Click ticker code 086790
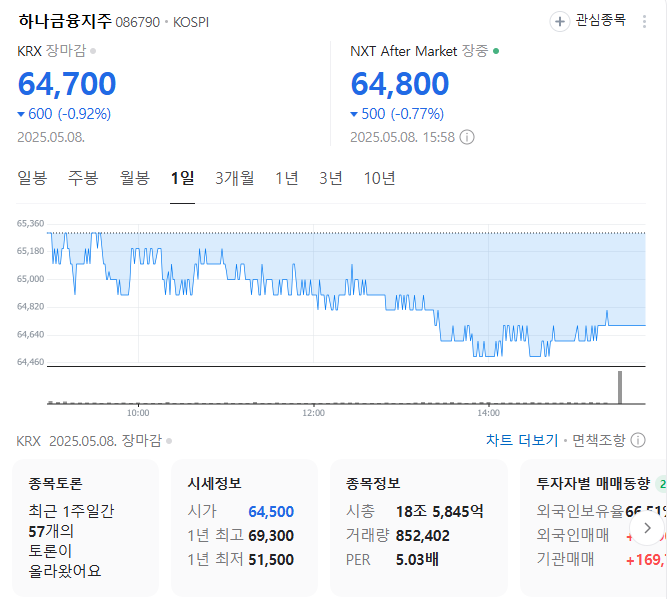The image size is (669, 599). (x=138, y=22)
